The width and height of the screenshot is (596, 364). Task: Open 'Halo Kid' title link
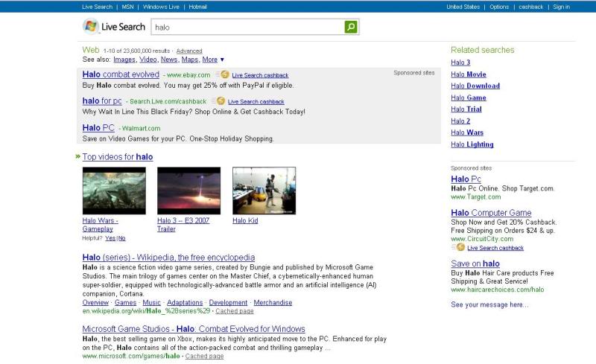[x=245, y=220]
